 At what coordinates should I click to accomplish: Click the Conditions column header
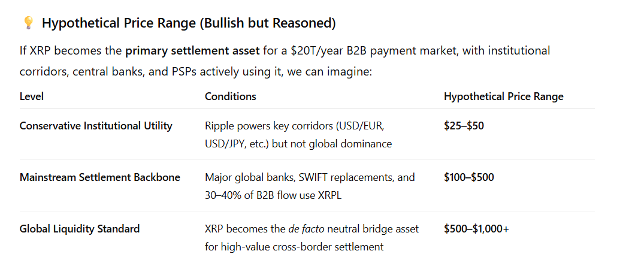click(x=230, y=96)
